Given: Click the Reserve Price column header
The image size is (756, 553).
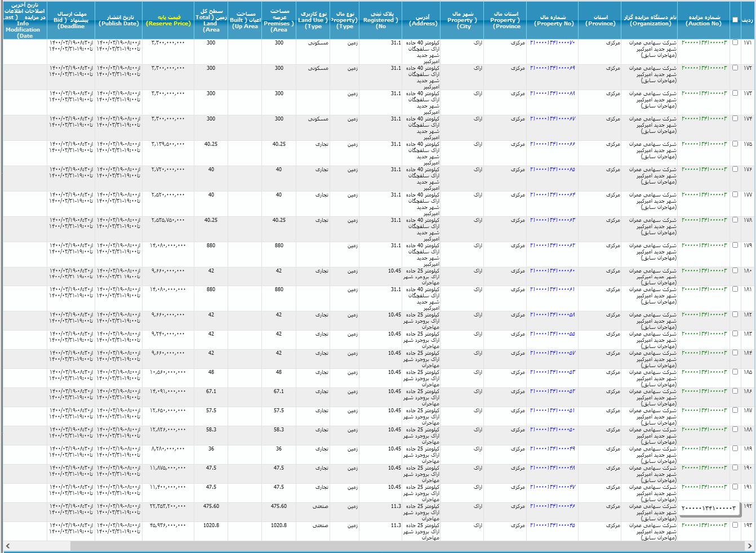Looking at the screenshot, I should [x=168, y=20].
